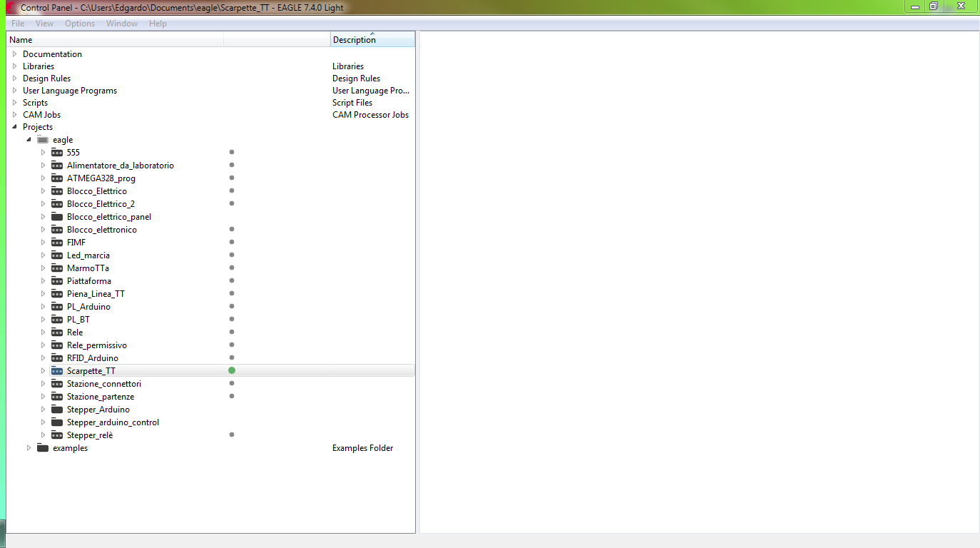980x548 pixels.
Task: Expand the Libraries tree branch arrow
Action: click(x=14, y=66)
